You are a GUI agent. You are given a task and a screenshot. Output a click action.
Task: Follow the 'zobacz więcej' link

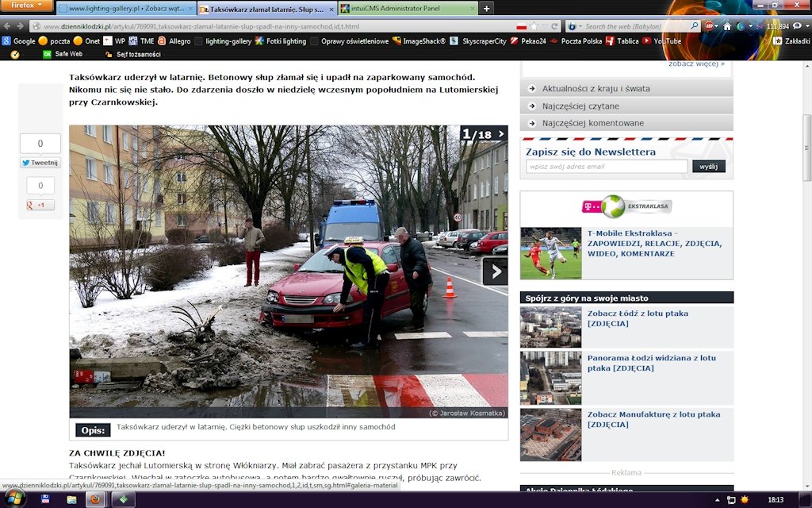(x=696, y=64)
